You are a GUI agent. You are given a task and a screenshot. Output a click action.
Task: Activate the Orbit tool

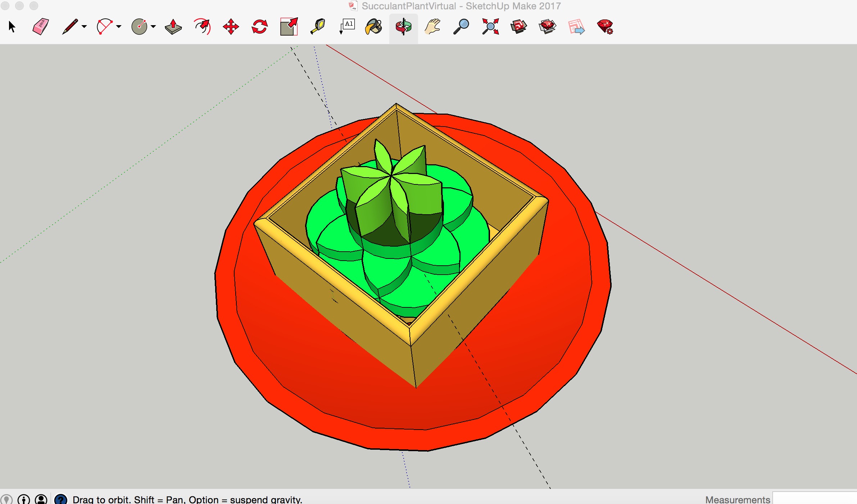403,27
